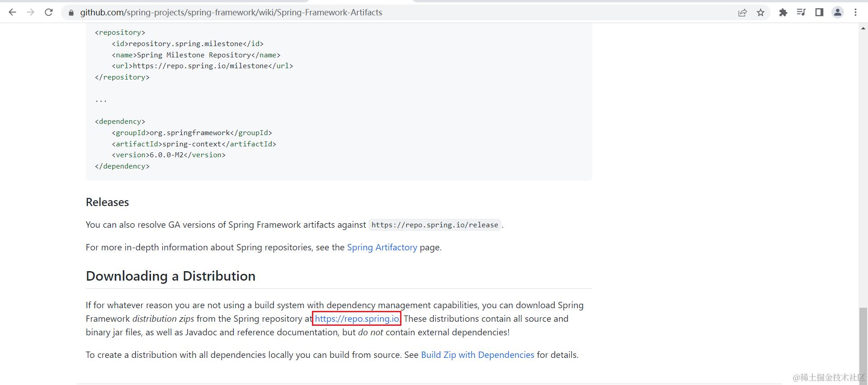The height and width of the screenshot is (385, 868).
Task: Click the Downloading a Distribution heading
Action: click(x=170, y=276)
